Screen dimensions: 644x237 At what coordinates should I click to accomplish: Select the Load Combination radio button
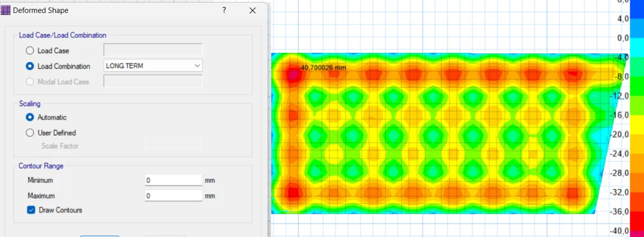pyautogui.click(x=30, y=66)
